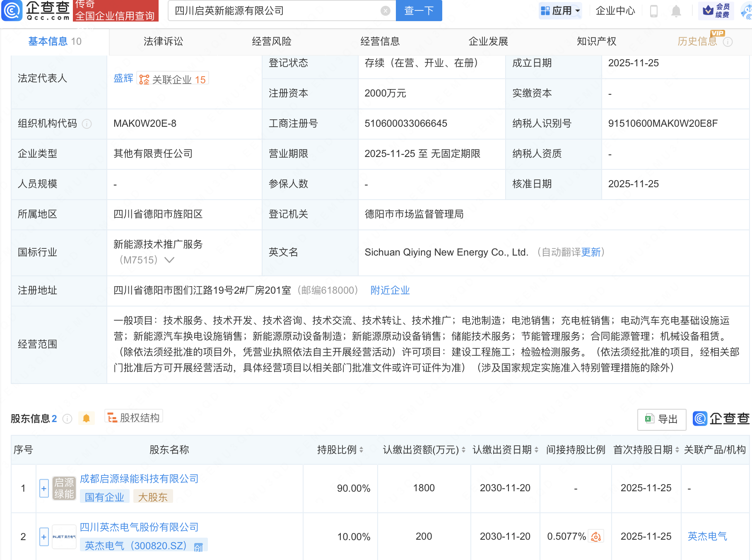Switch to the 法律诉讼 tab
The image size is (752, 560).
(x=163, y=41)
